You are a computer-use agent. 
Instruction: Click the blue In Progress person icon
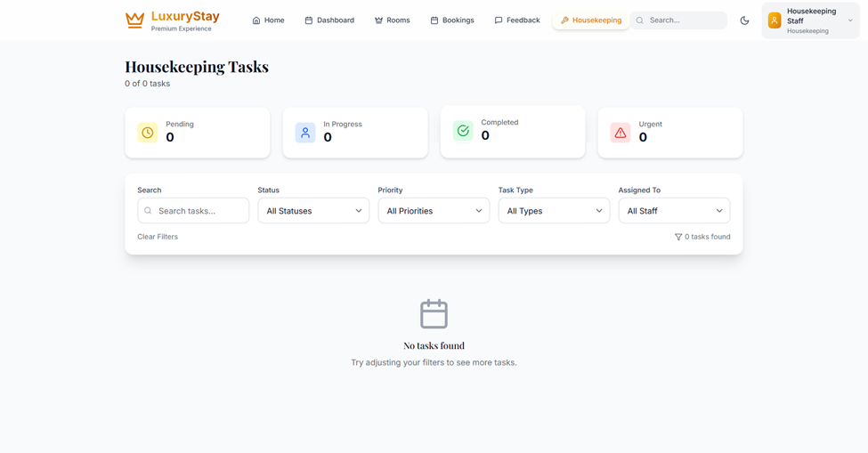tap(305, 133)
